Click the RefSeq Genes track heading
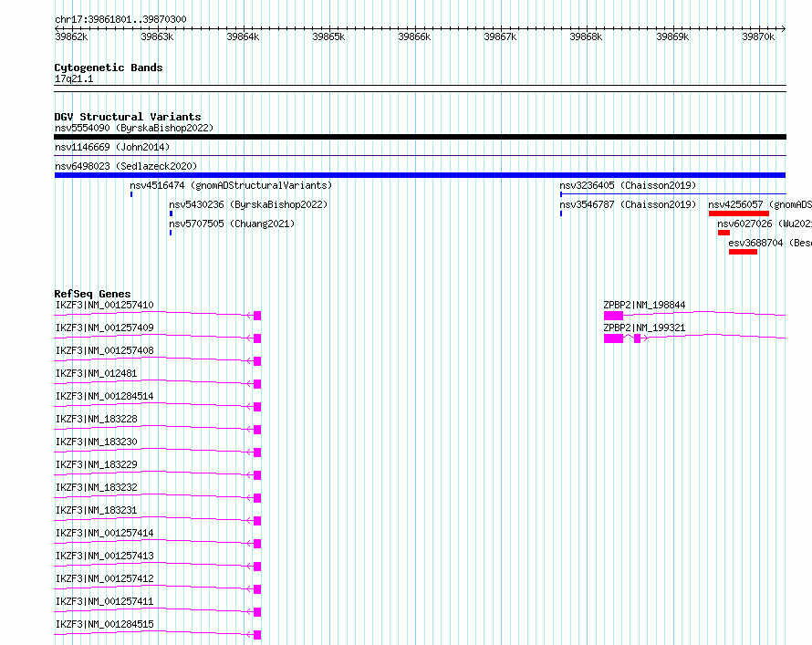 92,294
